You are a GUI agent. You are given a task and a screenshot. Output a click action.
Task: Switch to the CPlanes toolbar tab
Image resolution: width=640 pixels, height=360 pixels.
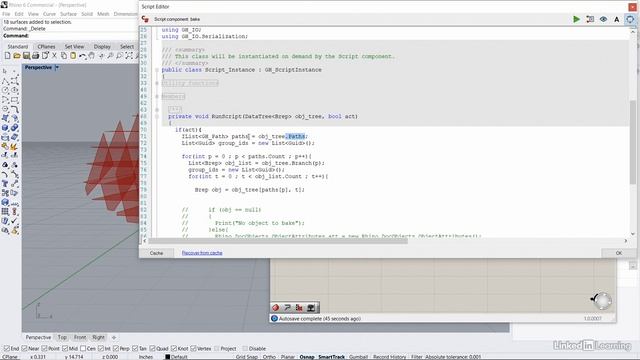click(46, 47)
